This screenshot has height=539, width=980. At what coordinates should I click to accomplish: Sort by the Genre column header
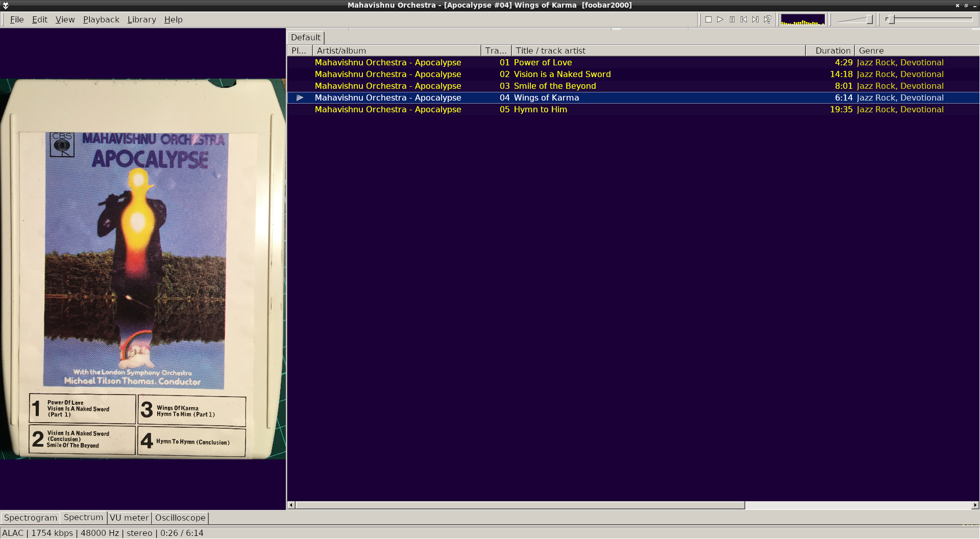tap(917, 51)
